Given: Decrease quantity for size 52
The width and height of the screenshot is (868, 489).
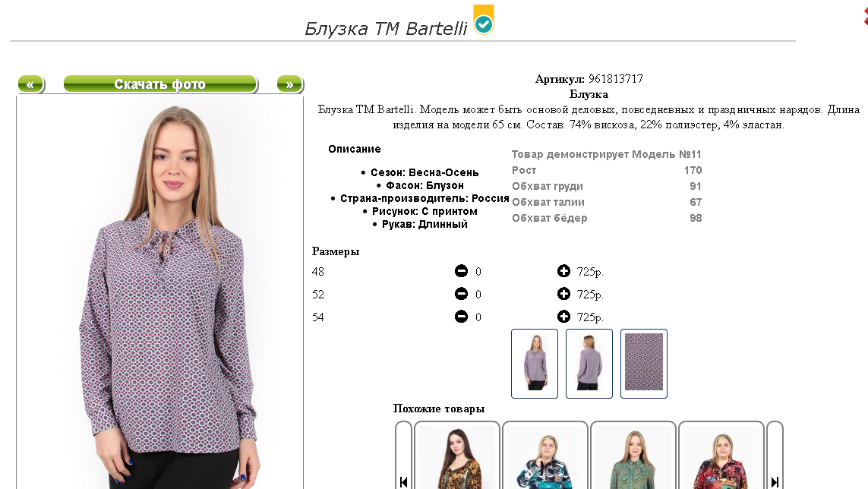Looking at the screenshot, I should (461, 294).
